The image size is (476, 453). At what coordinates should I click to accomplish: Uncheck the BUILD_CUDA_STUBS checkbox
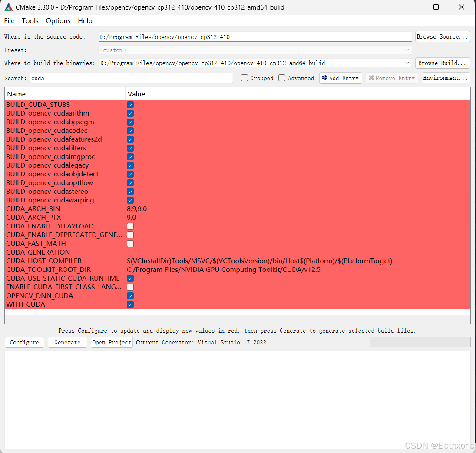pyautogui.click(x=130, y=105)
